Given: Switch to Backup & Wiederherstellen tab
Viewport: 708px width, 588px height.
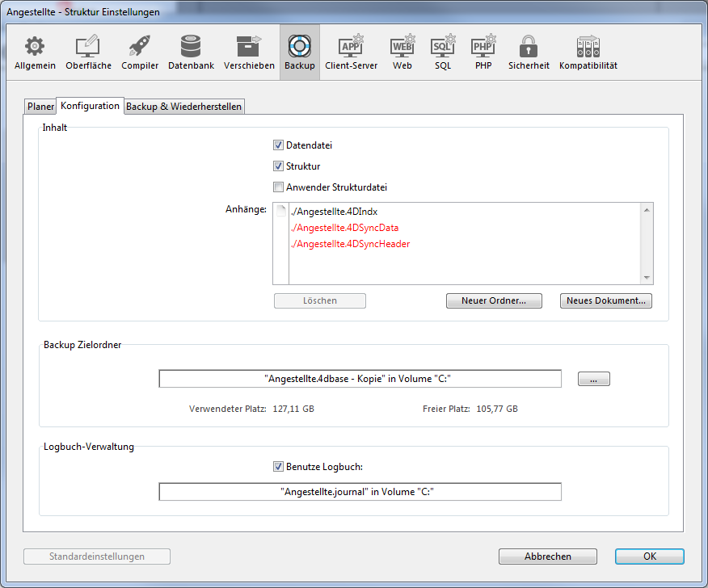Looking at the screenshot, I should (x=183, y=107).
